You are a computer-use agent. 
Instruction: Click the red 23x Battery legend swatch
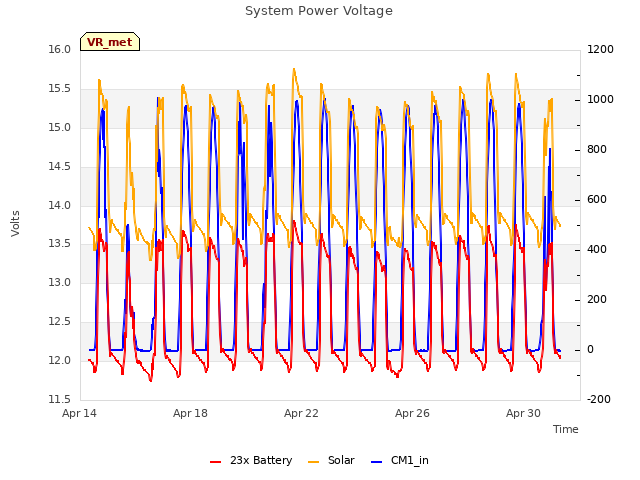[216, 462]
